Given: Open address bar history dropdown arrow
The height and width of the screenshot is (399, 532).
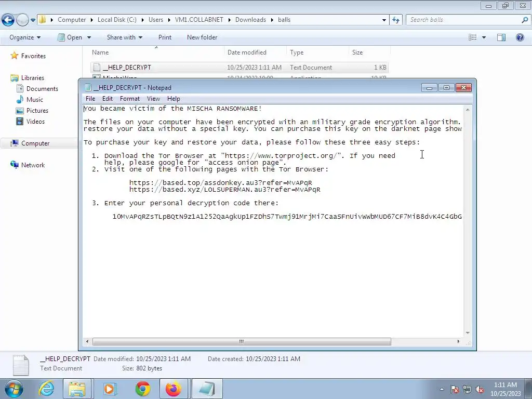Looking at the screenshot, I should pos(384,20).
